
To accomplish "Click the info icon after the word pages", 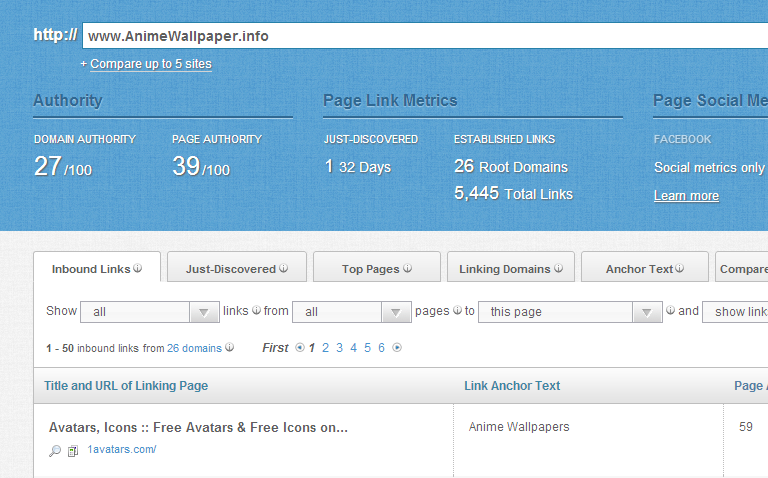I will (457, 310).
